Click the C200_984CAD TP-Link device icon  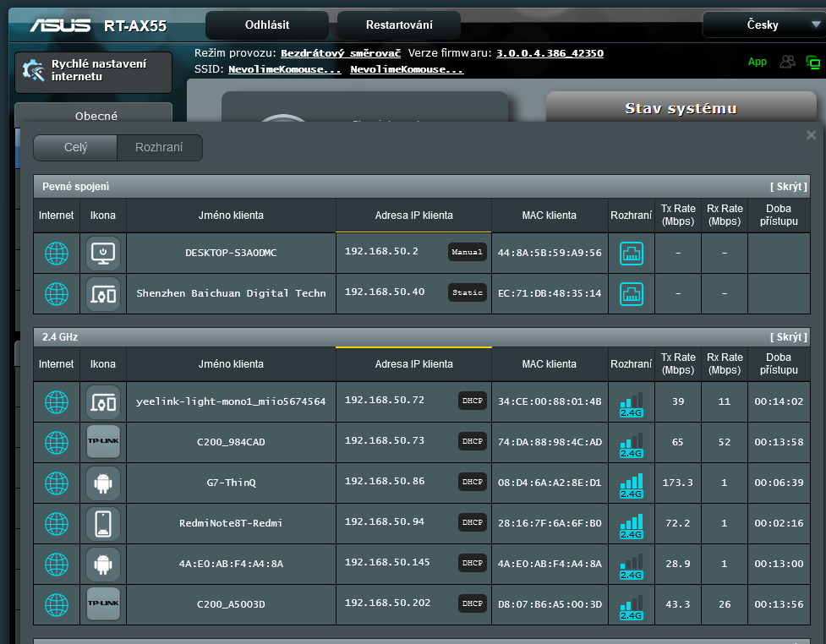(103, 443)
